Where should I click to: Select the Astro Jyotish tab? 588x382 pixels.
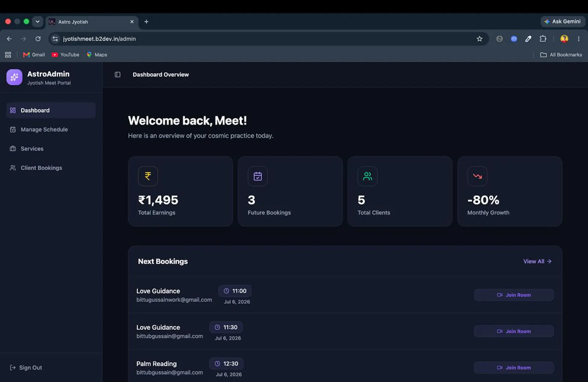point(92,22)
